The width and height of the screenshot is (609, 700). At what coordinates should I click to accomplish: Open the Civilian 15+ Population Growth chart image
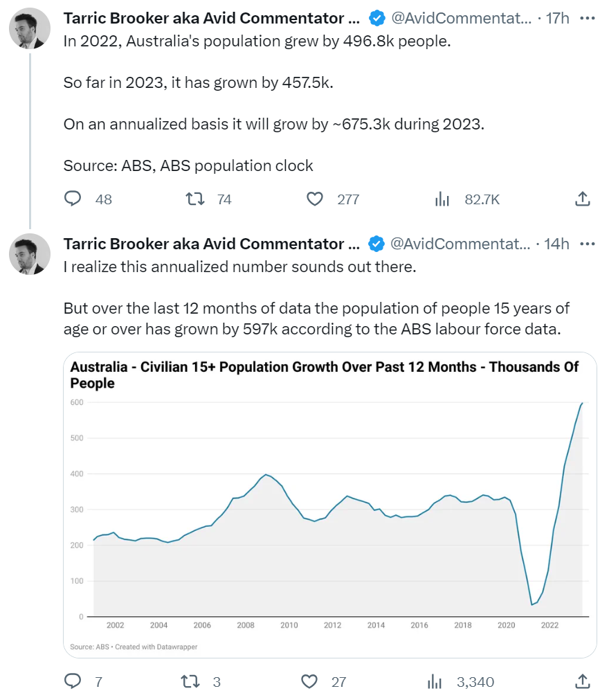pos(329,505)
